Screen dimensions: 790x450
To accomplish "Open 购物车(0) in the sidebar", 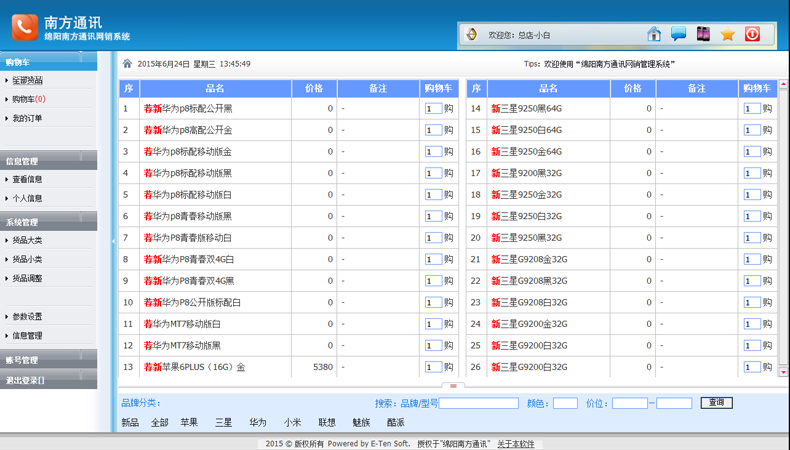I will tap(28, 99).
